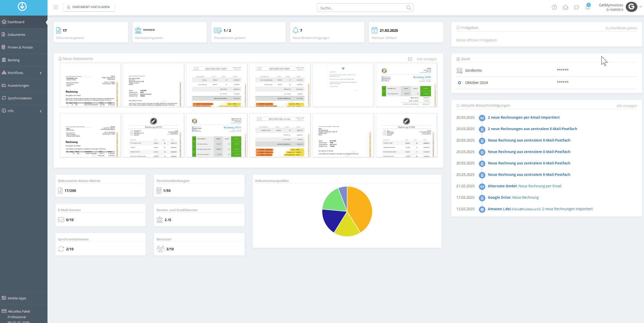Expand the Info sidebar submenu

pos(41,111)
